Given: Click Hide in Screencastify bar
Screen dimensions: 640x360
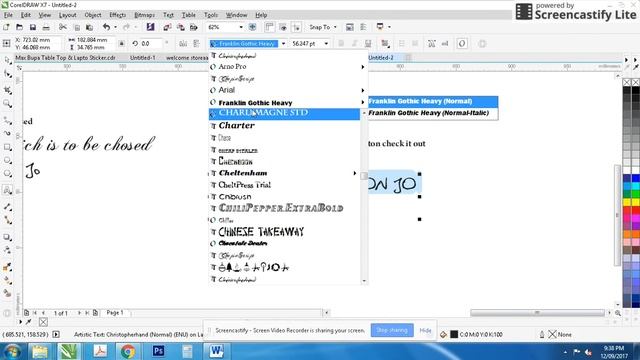Looking at the screenshot, I should click(425, 330).
